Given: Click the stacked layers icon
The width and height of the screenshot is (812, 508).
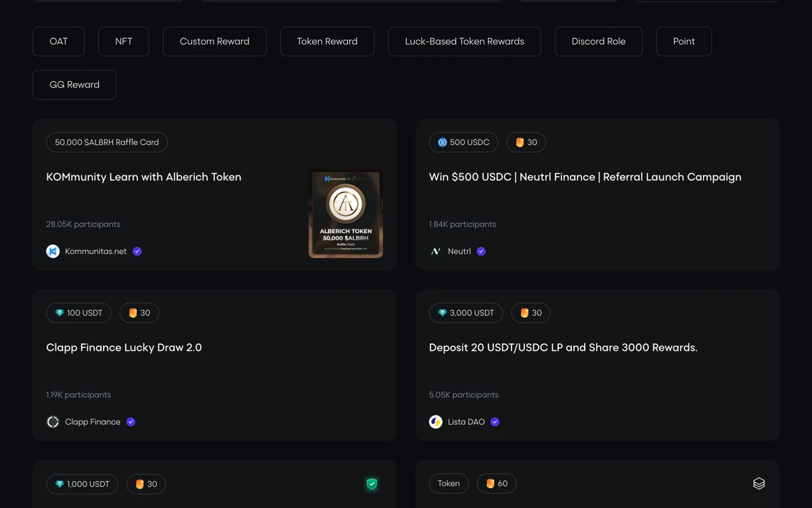Looking at the screenshot, I should pyautogui.click(x=759, y=484).
